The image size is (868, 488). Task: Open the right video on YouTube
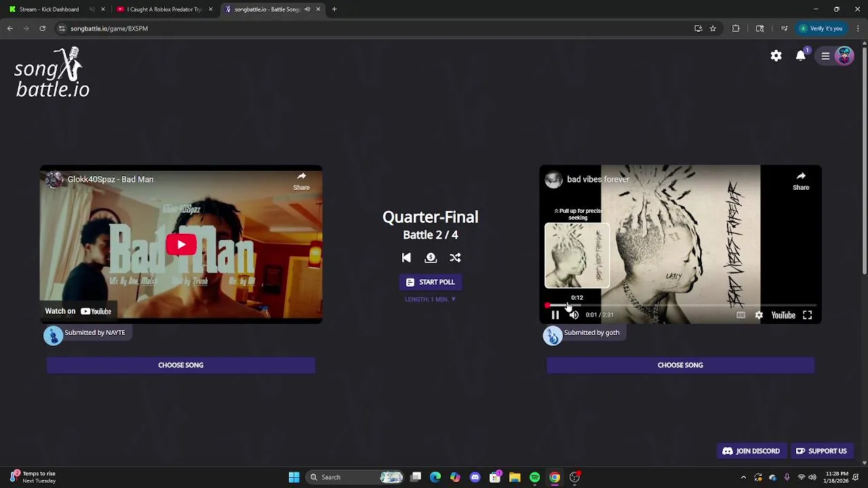pyautogui.click(x=783, y=315)
